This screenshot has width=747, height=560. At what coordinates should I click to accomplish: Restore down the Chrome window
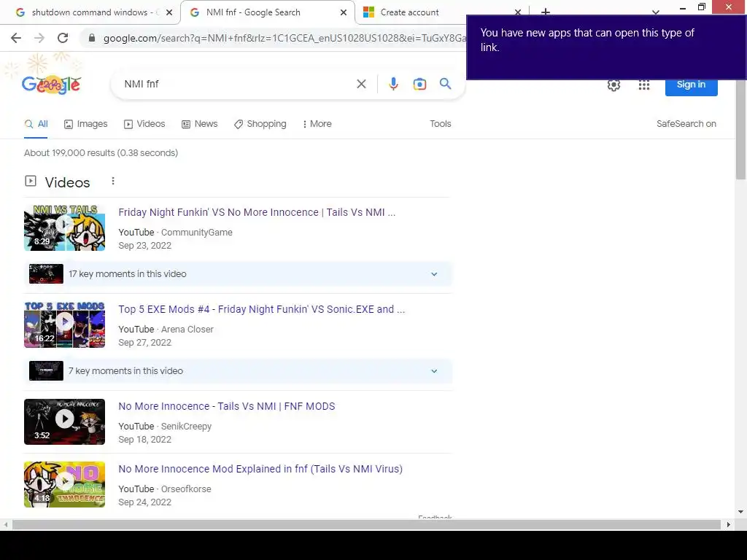pos(702,7)
